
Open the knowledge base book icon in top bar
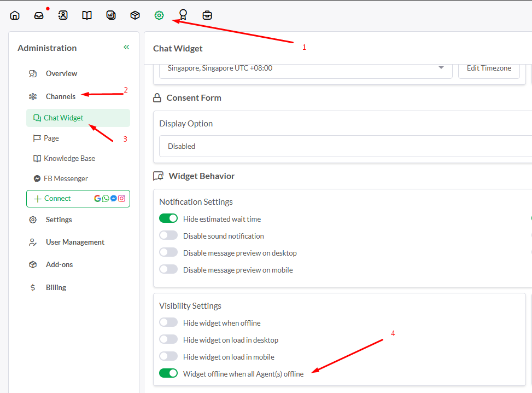(87, 15)
